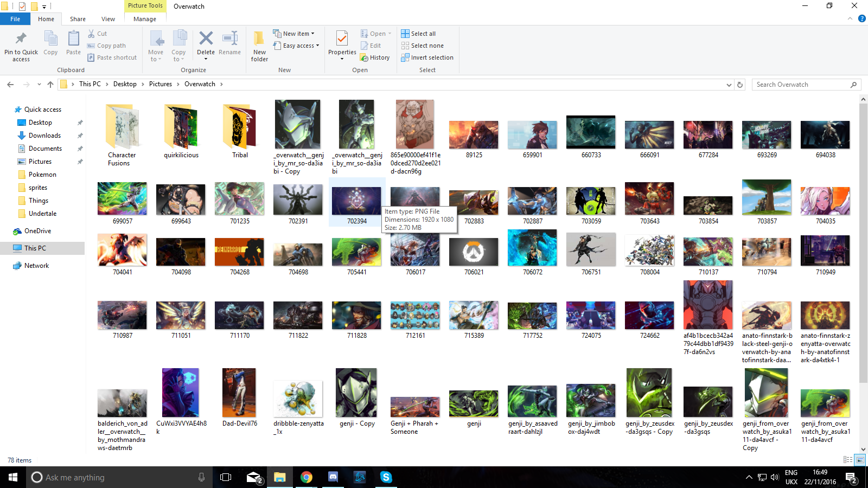Click Invert selection in ribbon
Image resolution: width=868 pixels, height=488 pixels.
(427, 57)
